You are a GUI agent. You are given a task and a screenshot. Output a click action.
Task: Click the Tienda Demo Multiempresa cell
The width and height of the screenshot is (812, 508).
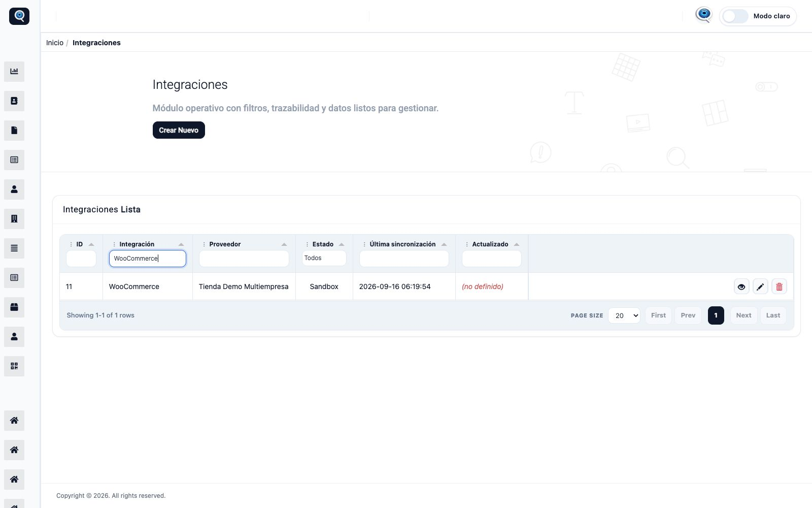tap(244, 287)
